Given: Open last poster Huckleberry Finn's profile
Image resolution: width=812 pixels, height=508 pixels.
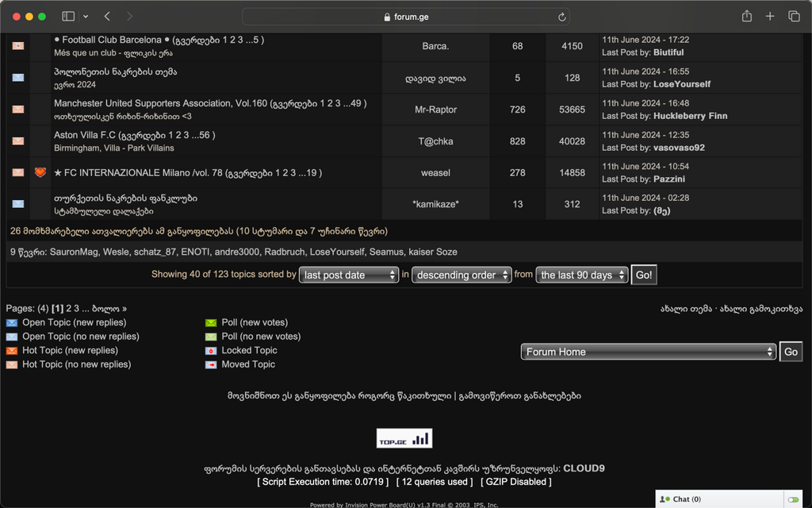Looking at the screenshot, I should (690, 116).
